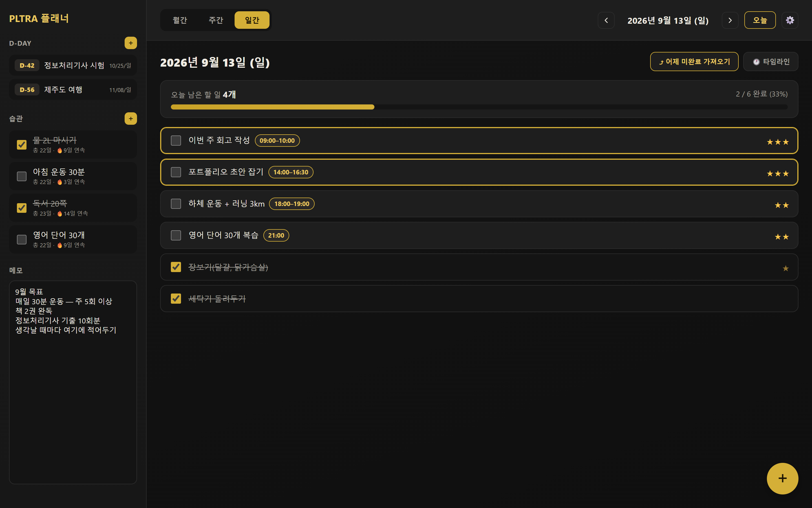Click three stars on 이번 주 회고 작성

pos(777,142)
